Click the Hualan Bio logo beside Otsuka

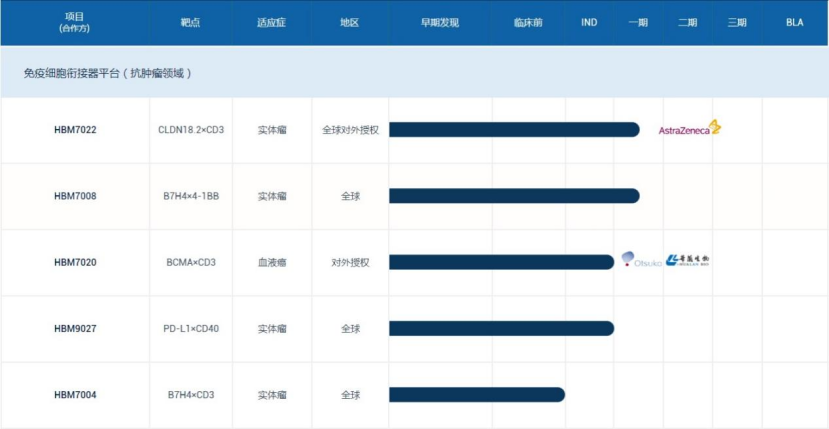coord(688,261)
